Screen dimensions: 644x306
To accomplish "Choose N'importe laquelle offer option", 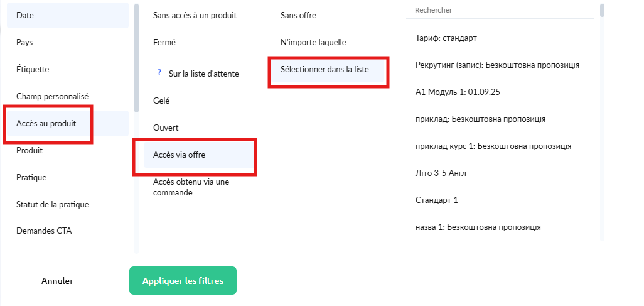I will (313, 42).
